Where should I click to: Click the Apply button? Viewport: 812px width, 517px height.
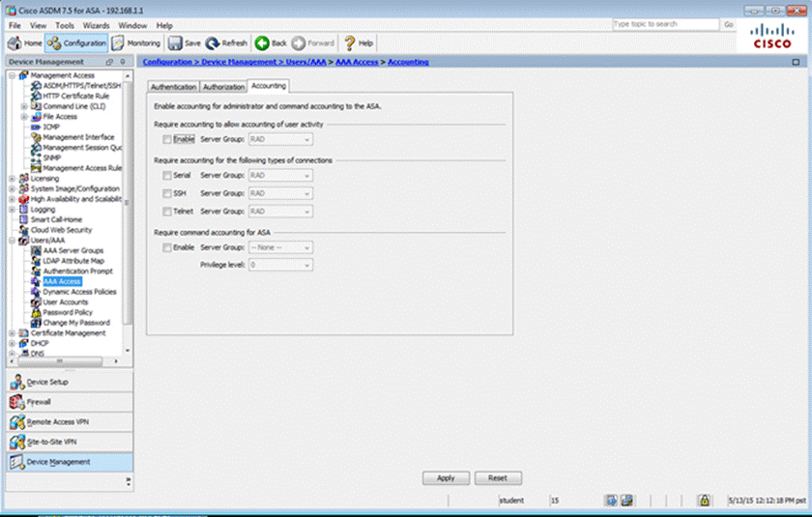446,478
